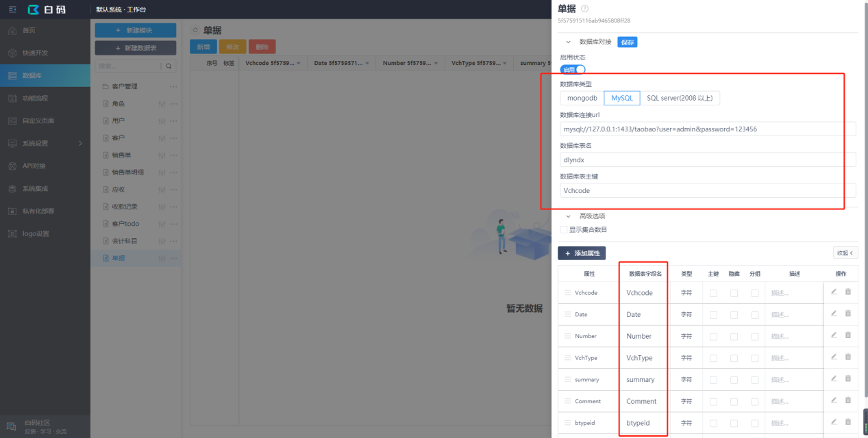Delete the Vchcode attribute via trash icon
Viewport: 868px width, 438px height.
[x=848, y=292]
